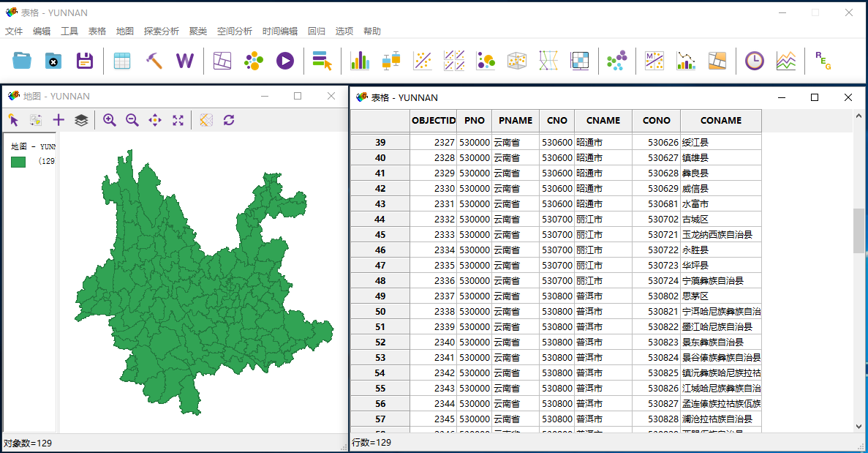Image resolution: width=868 pixels, height=453 pixels.
Task: Launch the box plot tool
Action: point(391,61)
